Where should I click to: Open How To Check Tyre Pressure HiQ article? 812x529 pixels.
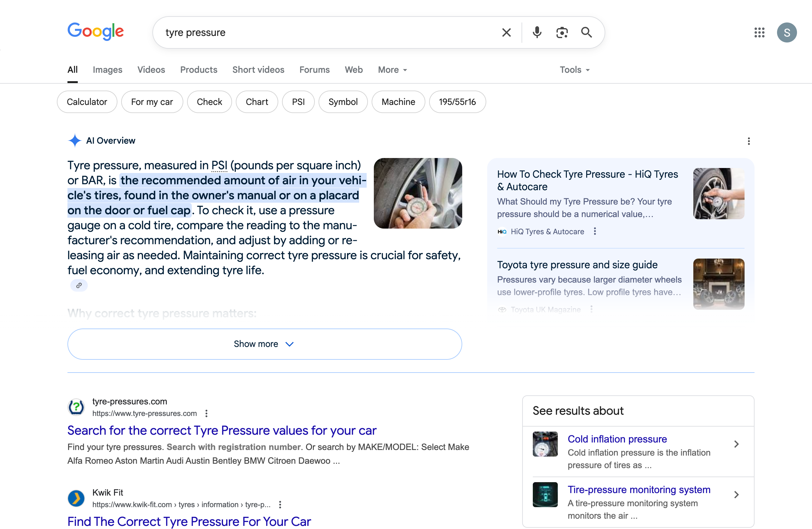click(x=587, y=180)
